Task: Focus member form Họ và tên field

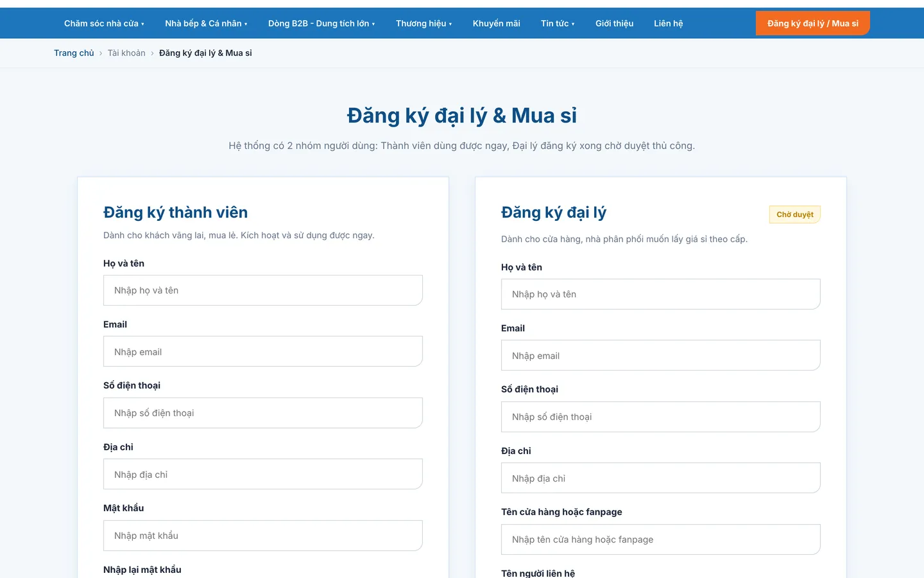Action: click(x=263, y=290)
